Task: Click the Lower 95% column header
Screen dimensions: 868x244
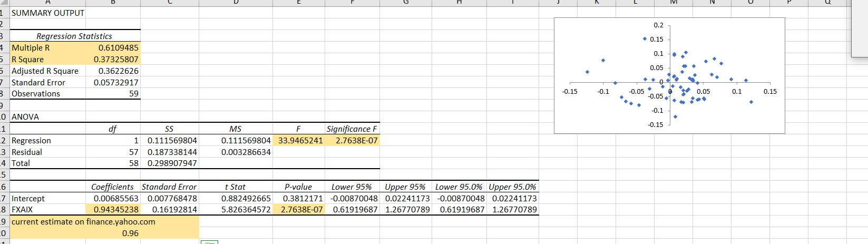Action: pos(352,187)
